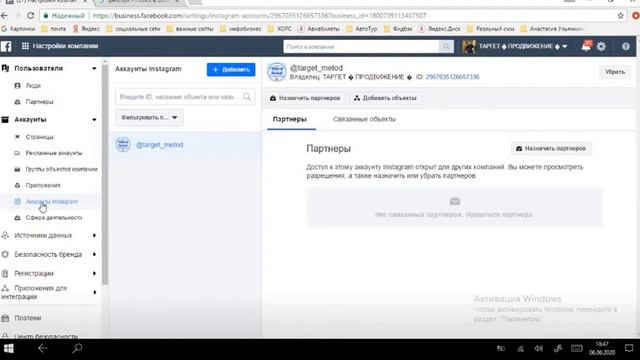Open the почта bookmark
640x360 pixels.
[53, 29]
